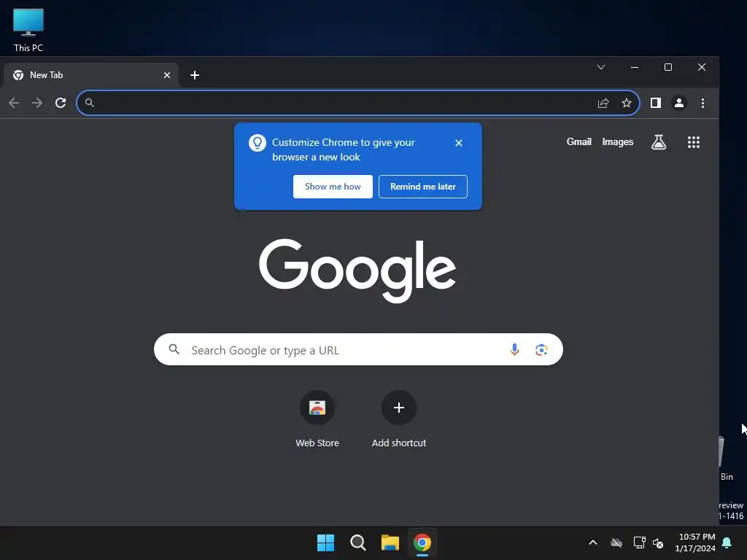Open File Explorer from the taskbar
Image resolution: width=747 pixels, height=560 pixels.
[x=390, y=542]
